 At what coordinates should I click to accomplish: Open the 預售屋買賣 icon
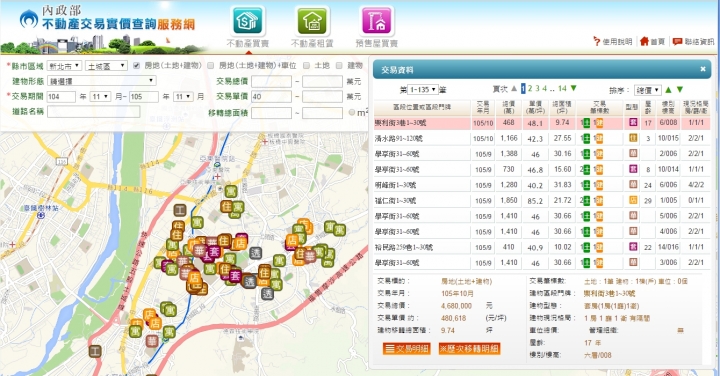click(377, 21)
